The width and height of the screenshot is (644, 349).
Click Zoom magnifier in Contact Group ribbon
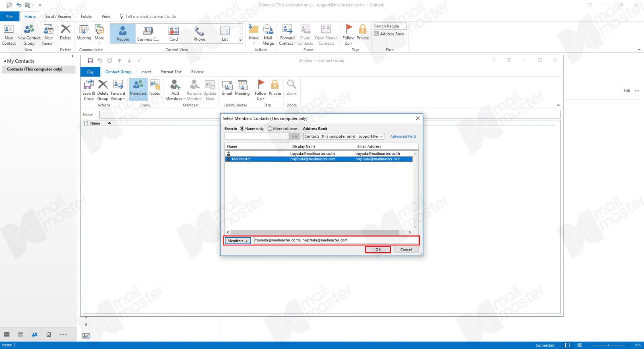292,87
